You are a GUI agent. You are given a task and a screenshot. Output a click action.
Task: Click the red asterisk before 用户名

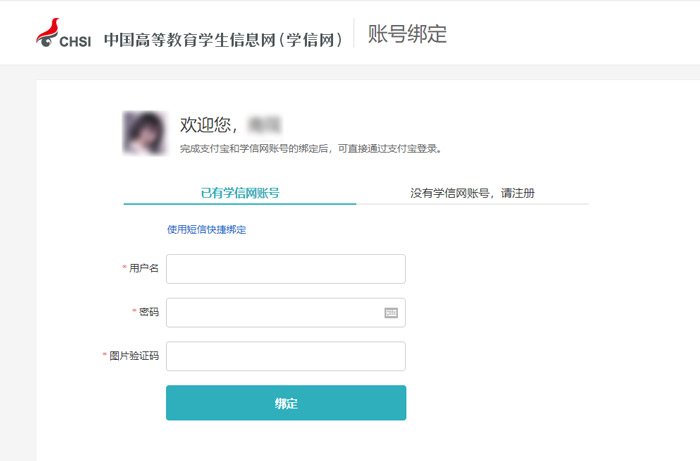click(x=125, y=267)
